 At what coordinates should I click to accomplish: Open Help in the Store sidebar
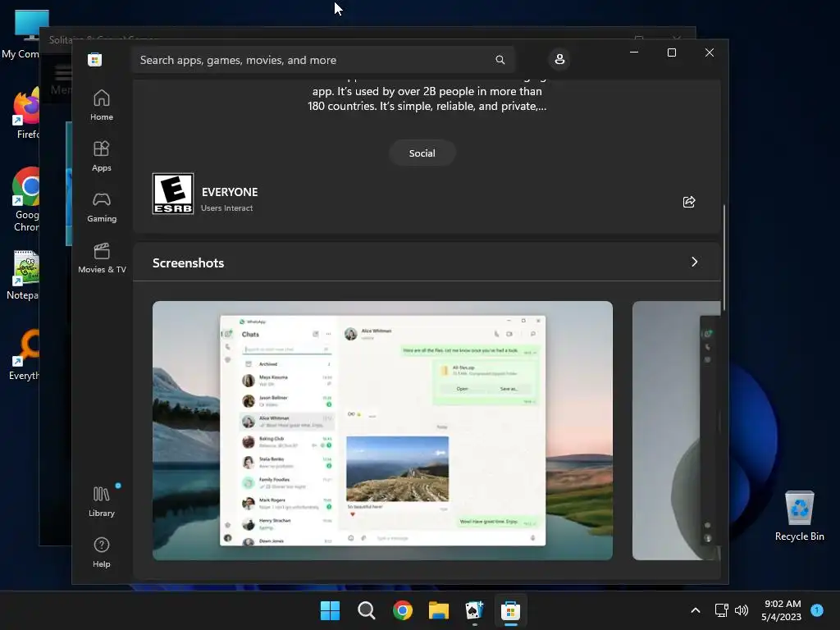coord(101,552)
